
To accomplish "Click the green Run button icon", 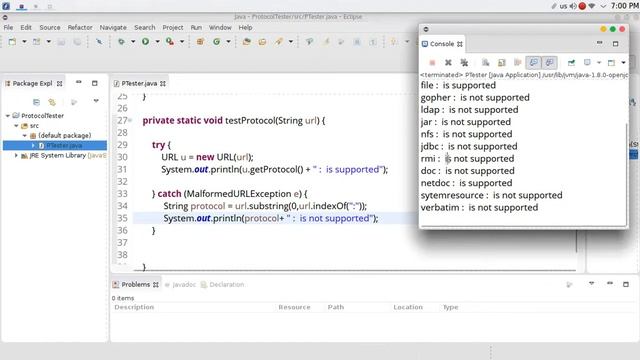I will (x=145, y=42).
